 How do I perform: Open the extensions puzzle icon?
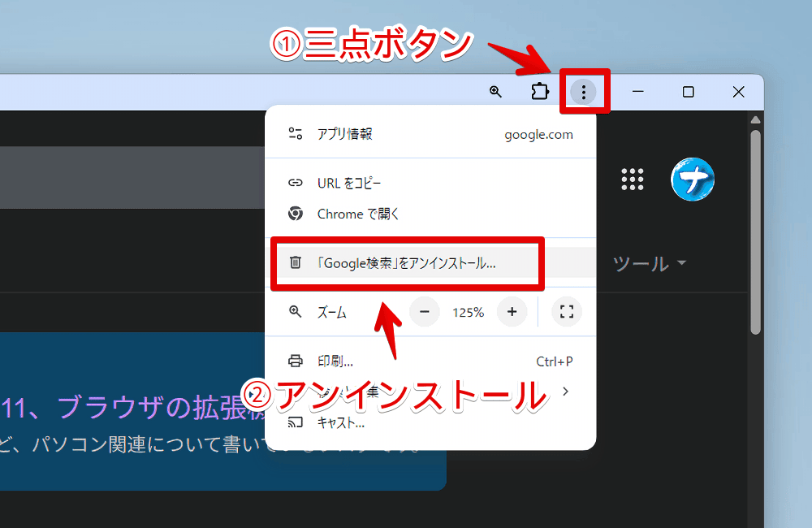click(540, 92)
